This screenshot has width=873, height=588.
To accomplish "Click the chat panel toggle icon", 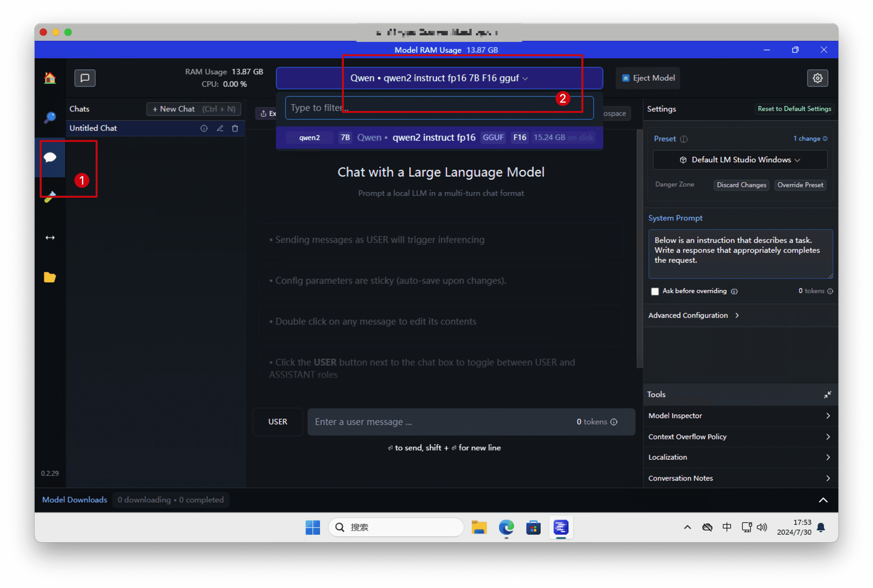I will coord(85,78).
